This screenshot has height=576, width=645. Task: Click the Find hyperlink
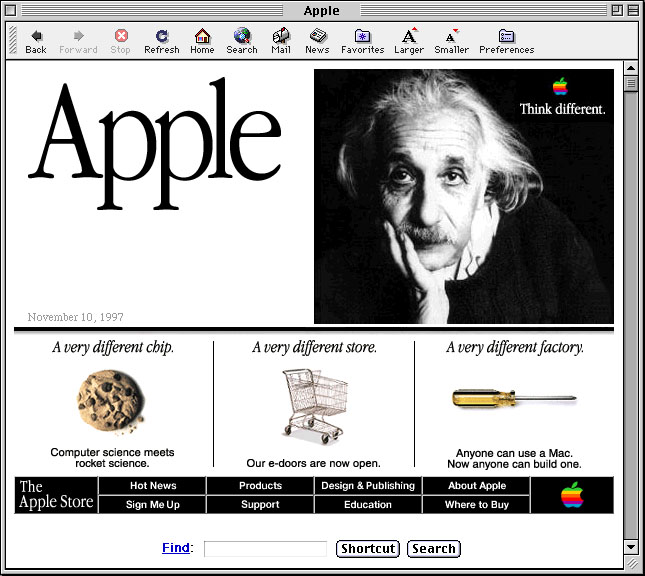(x=176, y=548)
